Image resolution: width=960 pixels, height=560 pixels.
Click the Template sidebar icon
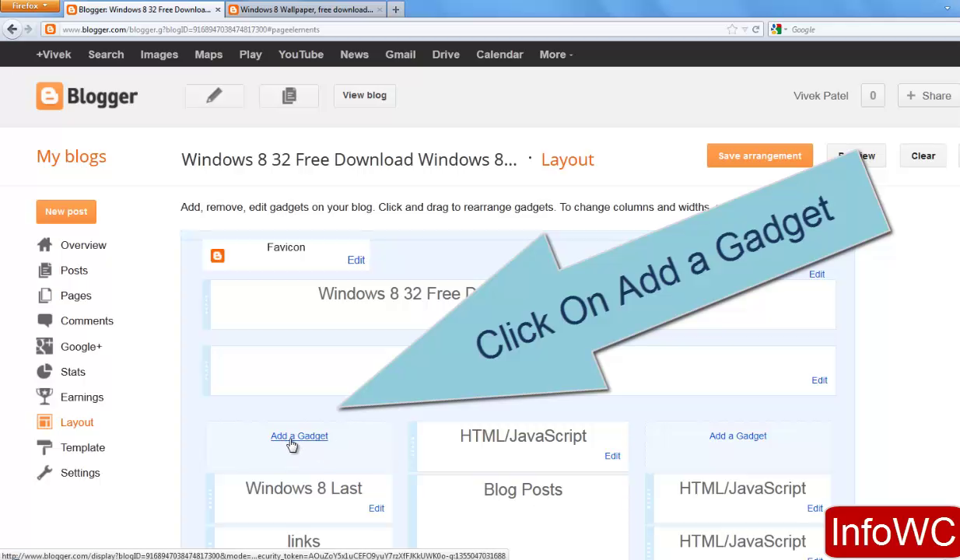44,447
